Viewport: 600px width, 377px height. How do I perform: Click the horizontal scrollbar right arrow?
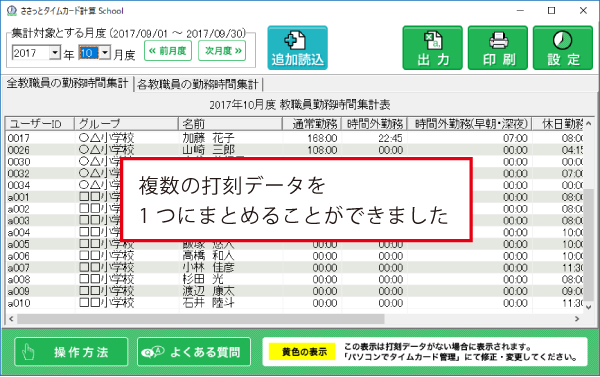pos(577,319)
